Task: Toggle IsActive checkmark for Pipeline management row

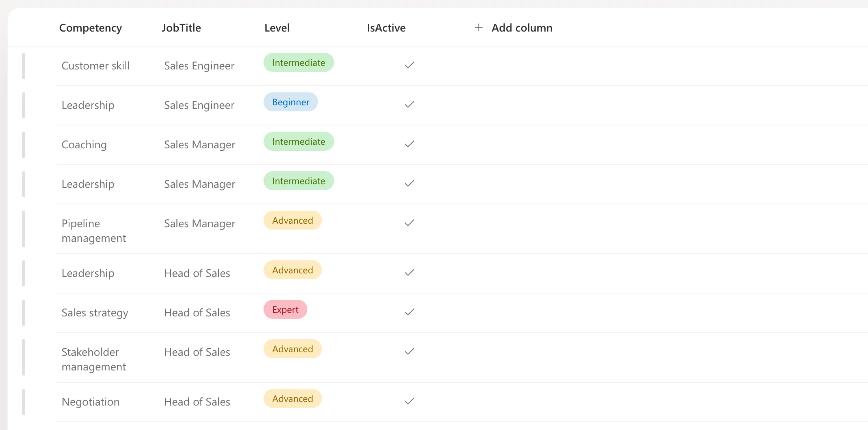Action: pyautogui.click(x=410, y=223)
